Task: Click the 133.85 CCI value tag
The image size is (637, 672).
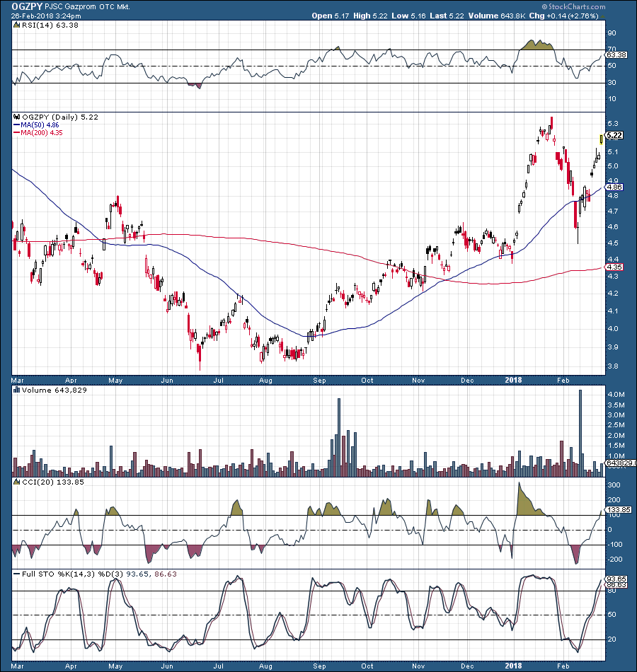Action: click(619, 509)
